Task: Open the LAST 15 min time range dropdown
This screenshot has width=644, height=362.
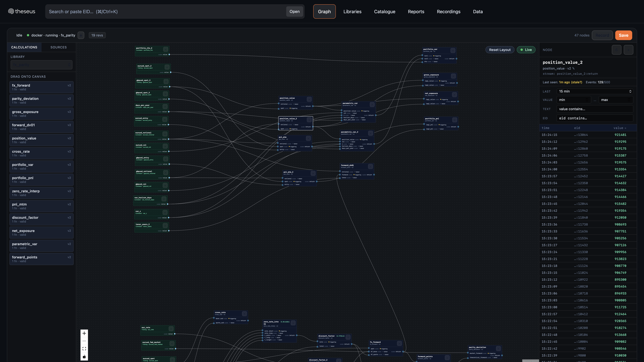Action: click(x=595, y=91)
